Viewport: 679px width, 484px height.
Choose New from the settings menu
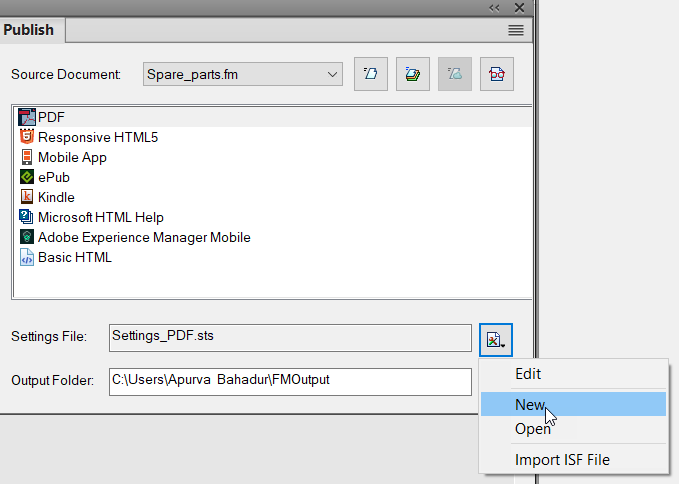[573, 404]
